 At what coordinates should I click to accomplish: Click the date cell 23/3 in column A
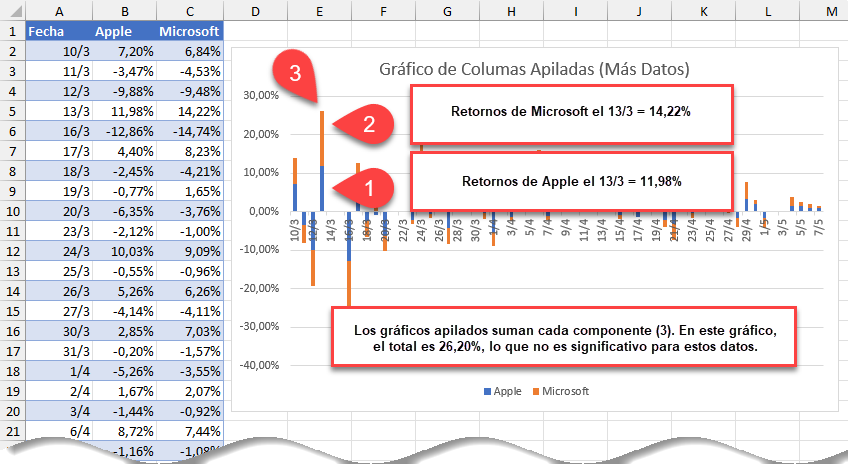pos(58,231)
